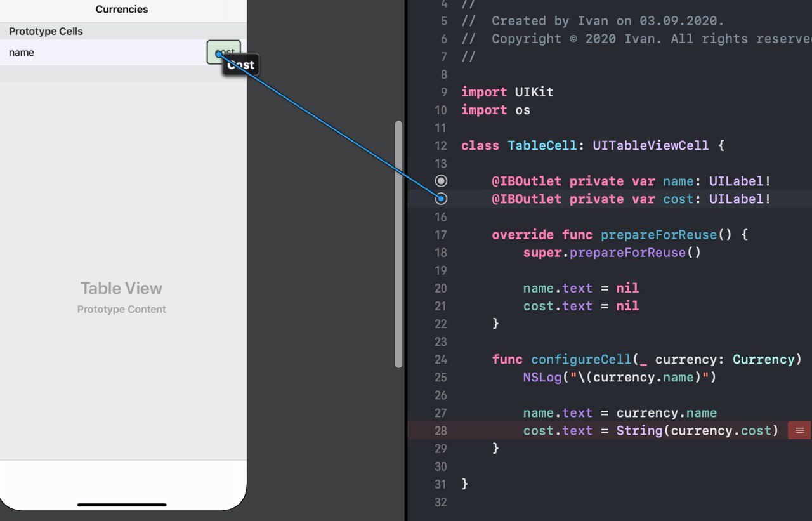Click the outlet connection circle for name
The width and height of the screenshot is (812, 521).
(441, 181)
